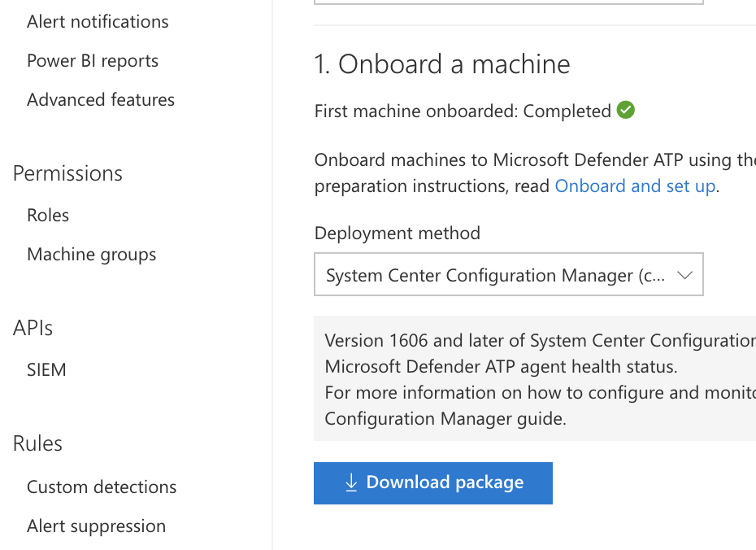Click the download arrow icon on button
This screenshot has width=756, height=550.
click(351, 482)
